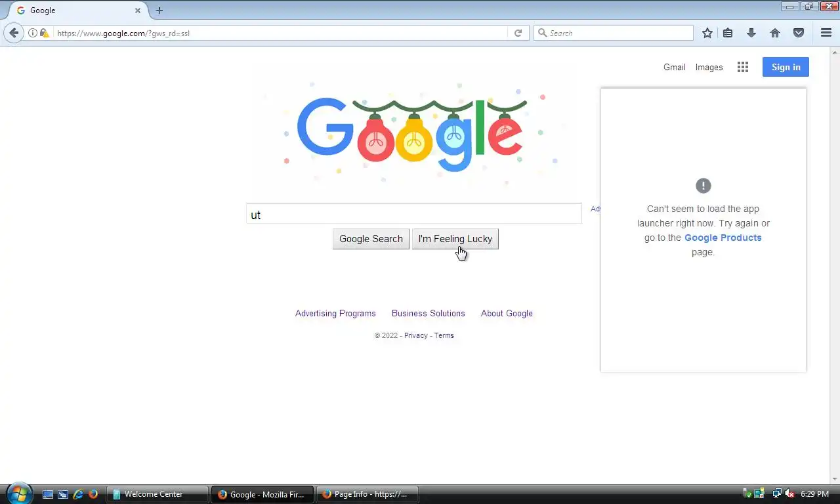Viewport: 840px width, 504px height.
Task: Bookmark this page with the star icon
Action: point(707,33)
